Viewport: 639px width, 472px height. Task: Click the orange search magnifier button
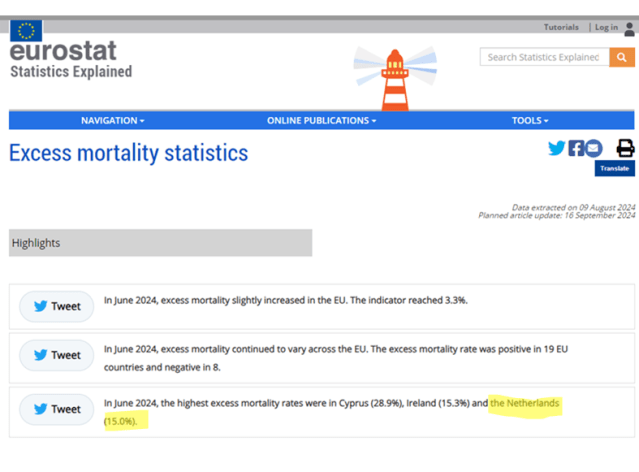[621, 57]
